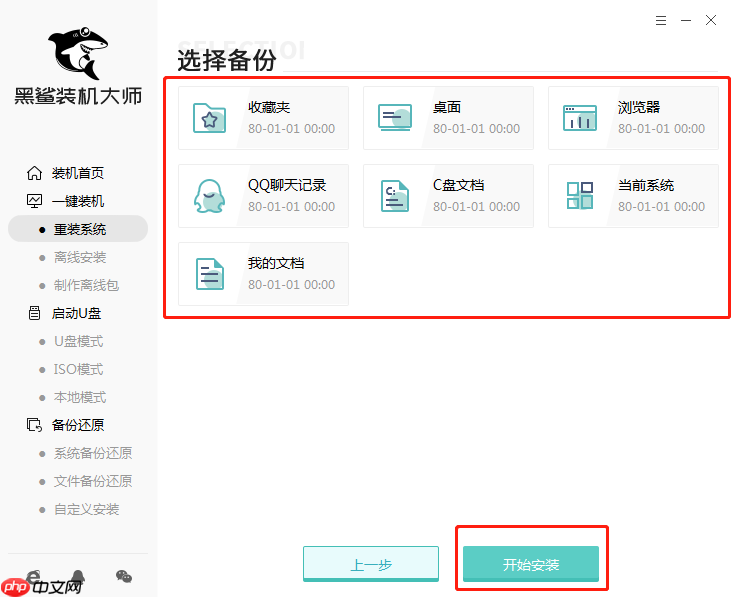The width and height of the screenshot is (736, 597).
Task: Minimize the window
Action: pyautogui.click(x=686, y=20)
